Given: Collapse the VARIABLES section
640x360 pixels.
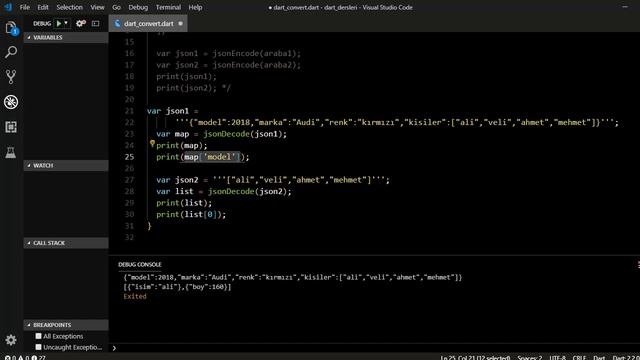Looking at the screenshot, I should coord(66,38).
